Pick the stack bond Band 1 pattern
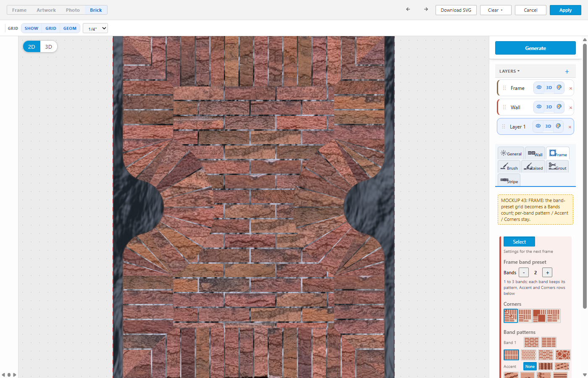 [x=549, y=342]
